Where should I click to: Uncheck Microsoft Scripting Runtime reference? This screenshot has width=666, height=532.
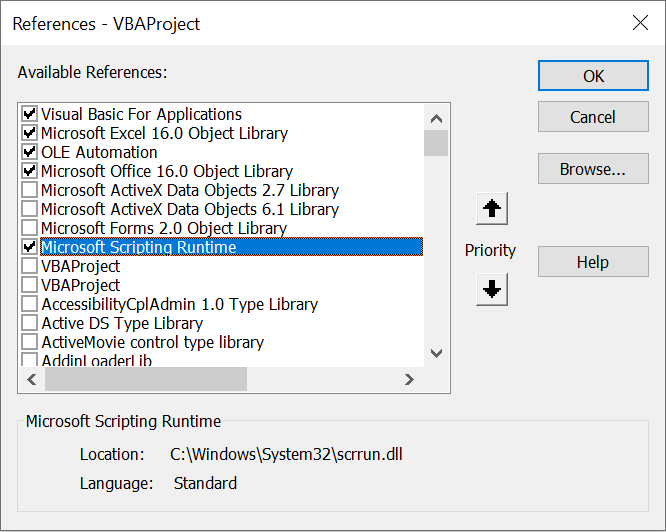(29, 247)
